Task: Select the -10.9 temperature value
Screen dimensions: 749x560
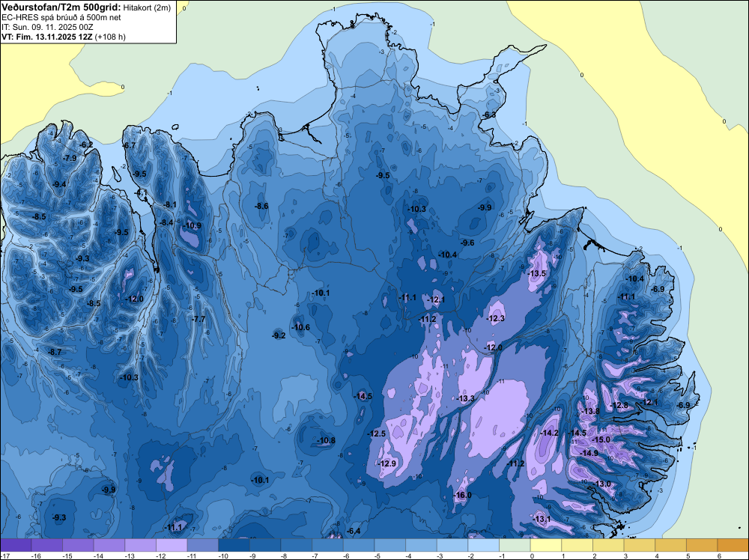Action: point(192,226)
